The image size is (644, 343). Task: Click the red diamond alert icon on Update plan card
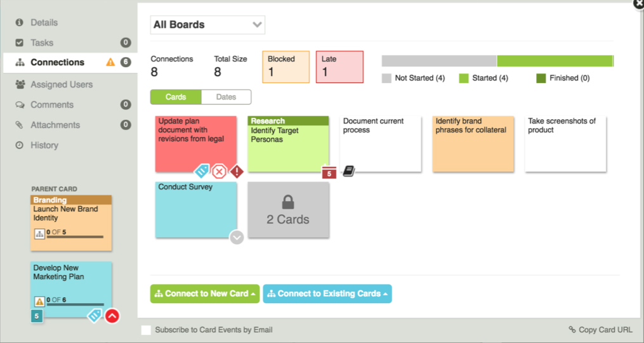(x=237, y=171)
